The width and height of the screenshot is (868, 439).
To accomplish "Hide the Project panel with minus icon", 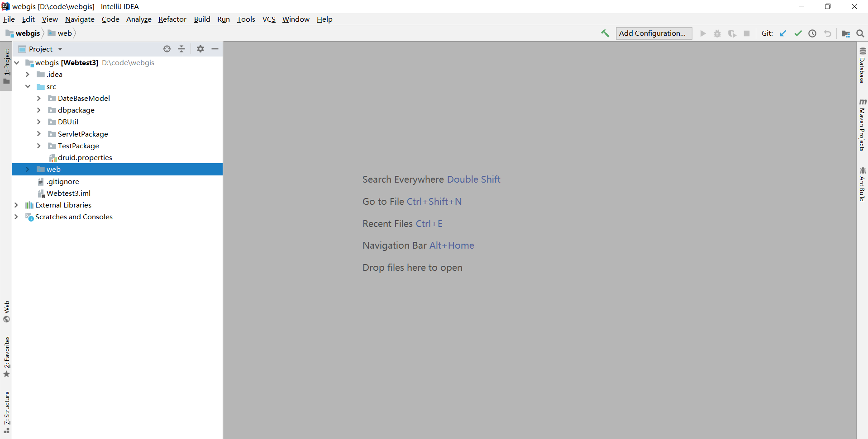I will coord(215,49).
